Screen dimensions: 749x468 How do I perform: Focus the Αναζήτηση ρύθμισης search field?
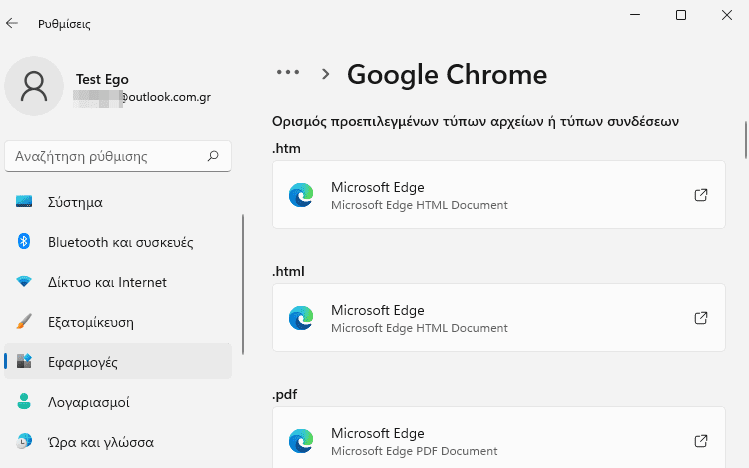pyautogui.click(x=118, y=156)
